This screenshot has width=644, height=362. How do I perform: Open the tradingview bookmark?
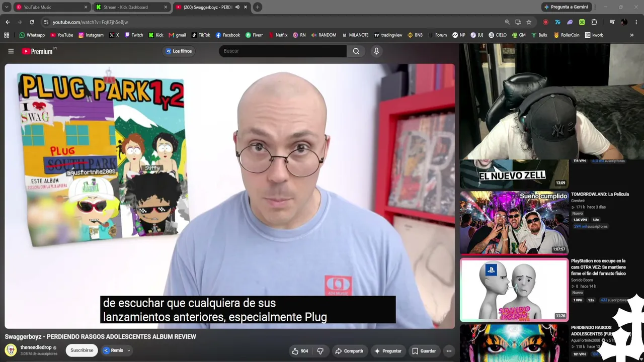click(x=387, y=35)
